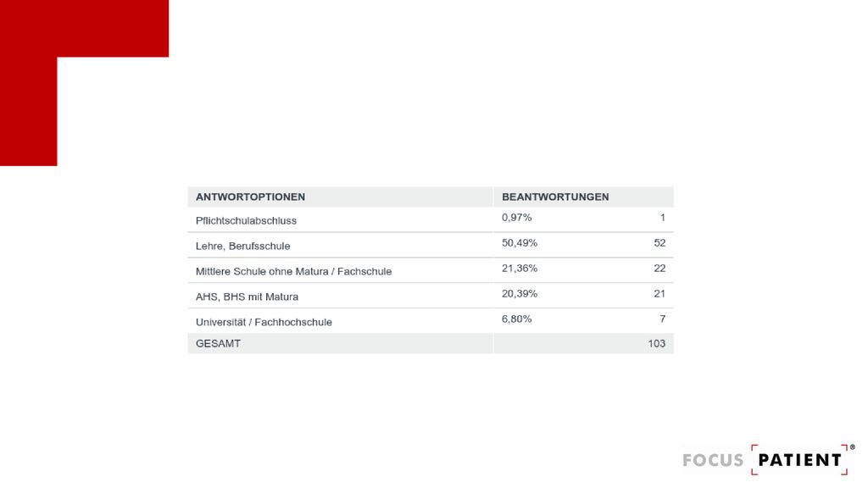
Task: Click the 0,97% percentage value
Action: (516, 218)
